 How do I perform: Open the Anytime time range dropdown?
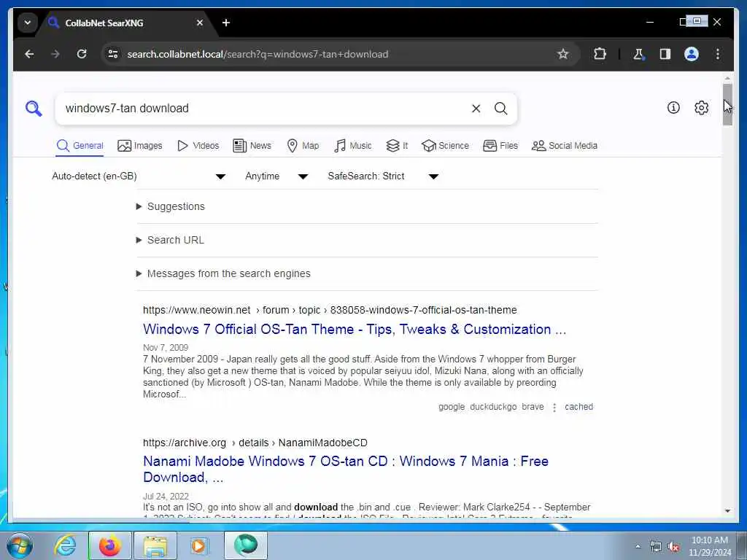point(276,176)
